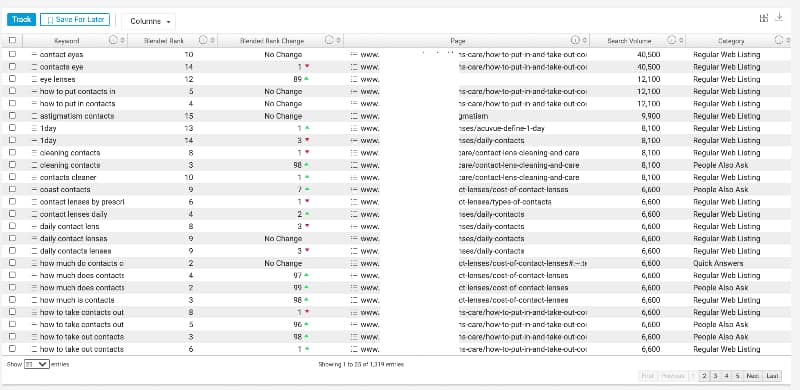The height and width of the screenshot is (390, 800).
Task: Sort by the Keyword column arrows
Action: pos(122,40)
